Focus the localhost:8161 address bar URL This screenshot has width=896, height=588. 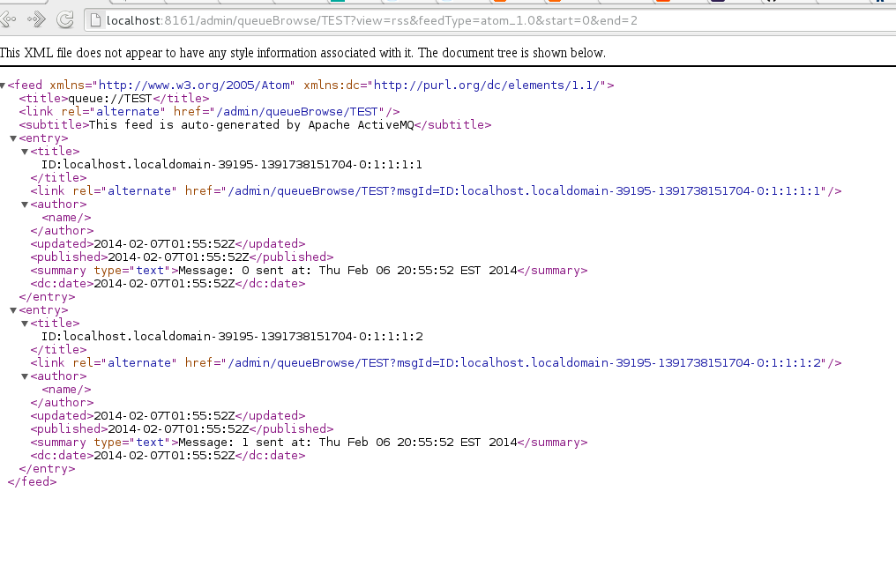(x=371, y=20)
